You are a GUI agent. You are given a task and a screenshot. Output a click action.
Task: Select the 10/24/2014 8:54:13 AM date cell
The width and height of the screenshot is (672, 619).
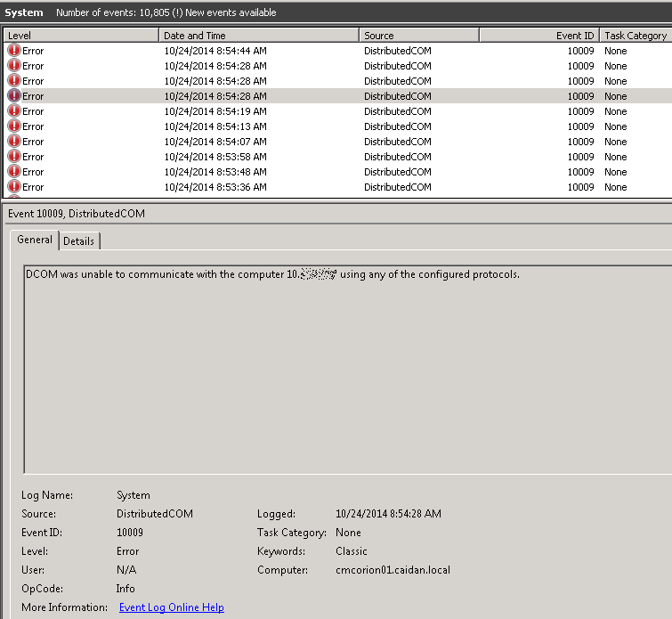[215, 126]
